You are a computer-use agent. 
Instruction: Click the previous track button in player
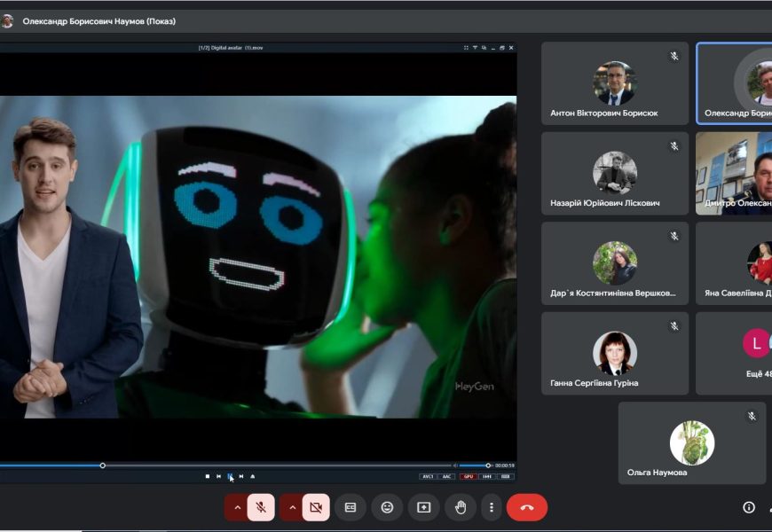(218, 476)
